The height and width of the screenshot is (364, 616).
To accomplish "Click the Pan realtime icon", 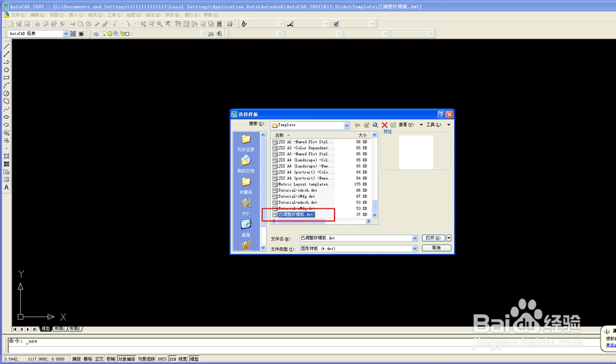I will point(143,24).
